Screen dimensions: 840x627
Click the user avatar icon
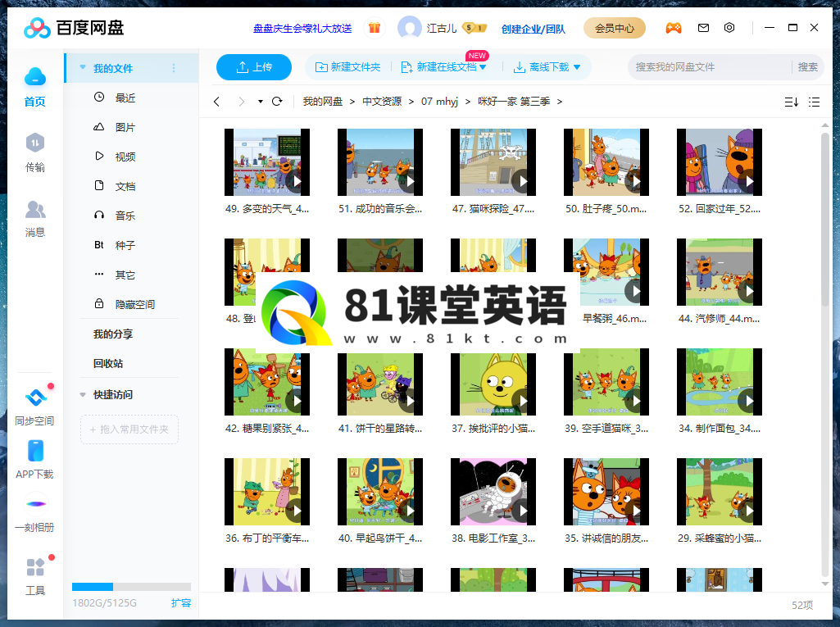click(x=409, y=28)
